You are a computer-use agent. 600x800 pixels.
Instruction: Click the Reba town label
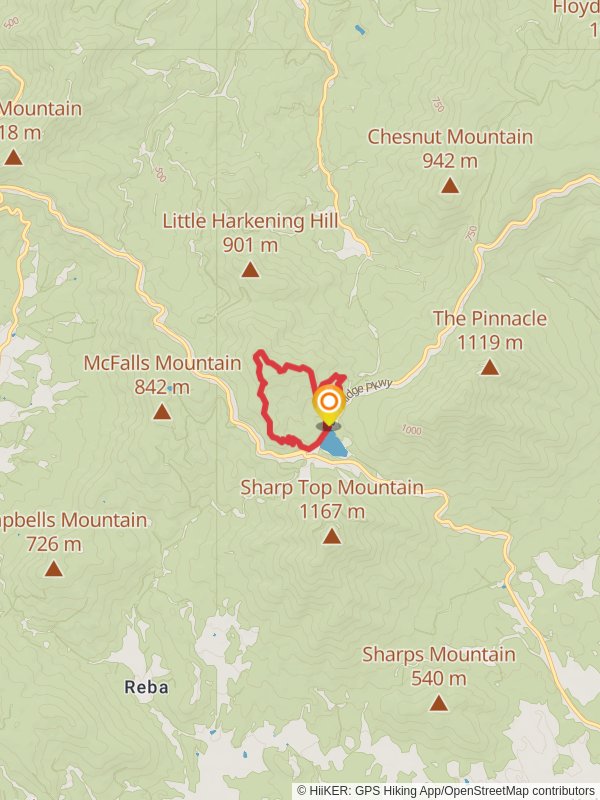coord(146,687)
